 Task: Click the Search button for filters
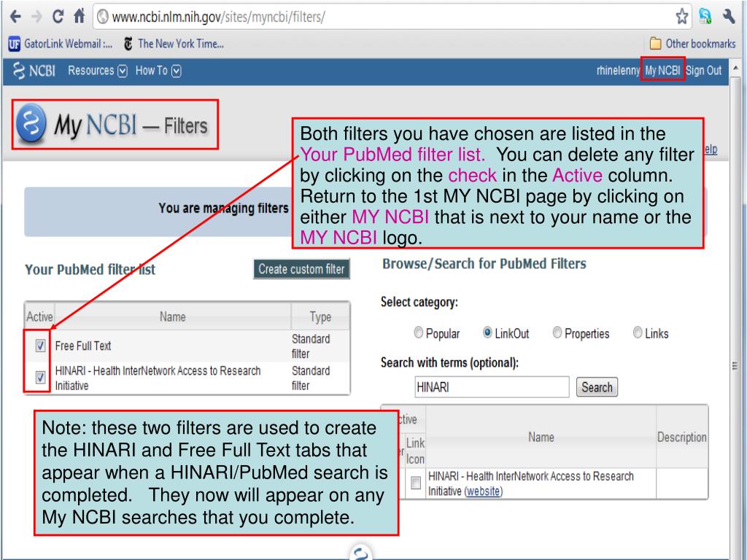tap(597, 387)
